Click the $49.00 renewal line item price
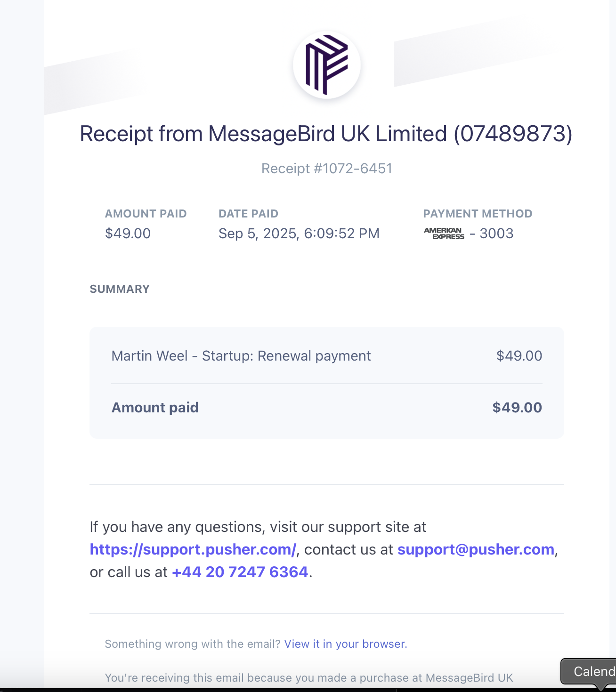This screenshot has width=616, height=692. click(x=519, y=356)
